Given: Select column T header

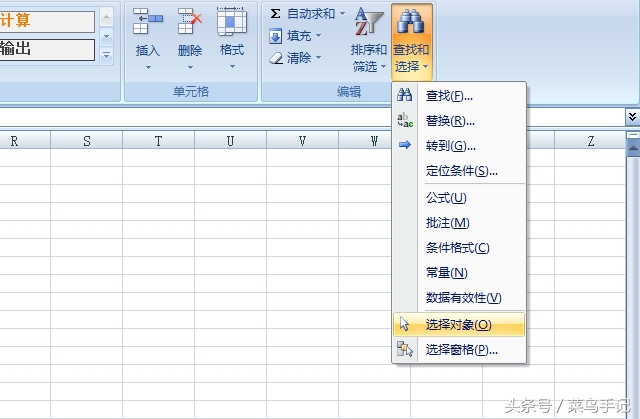Looking at the screenshot, I should point(158,141).
